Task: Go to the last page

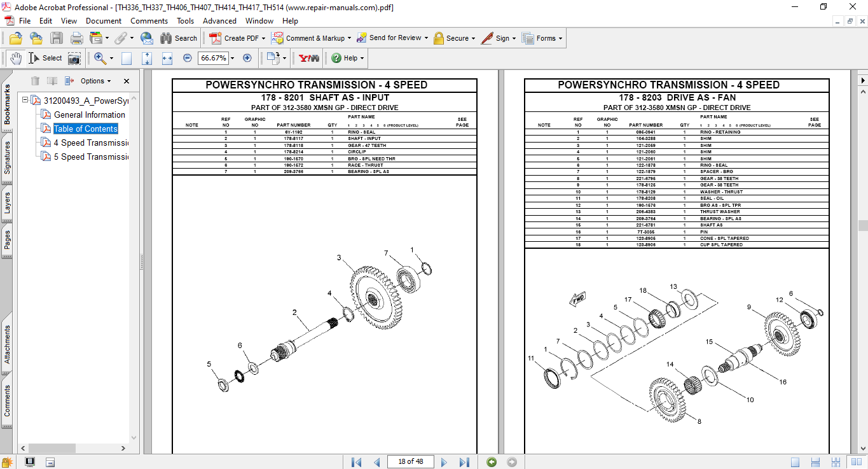Action: click(x=464, y=462)
